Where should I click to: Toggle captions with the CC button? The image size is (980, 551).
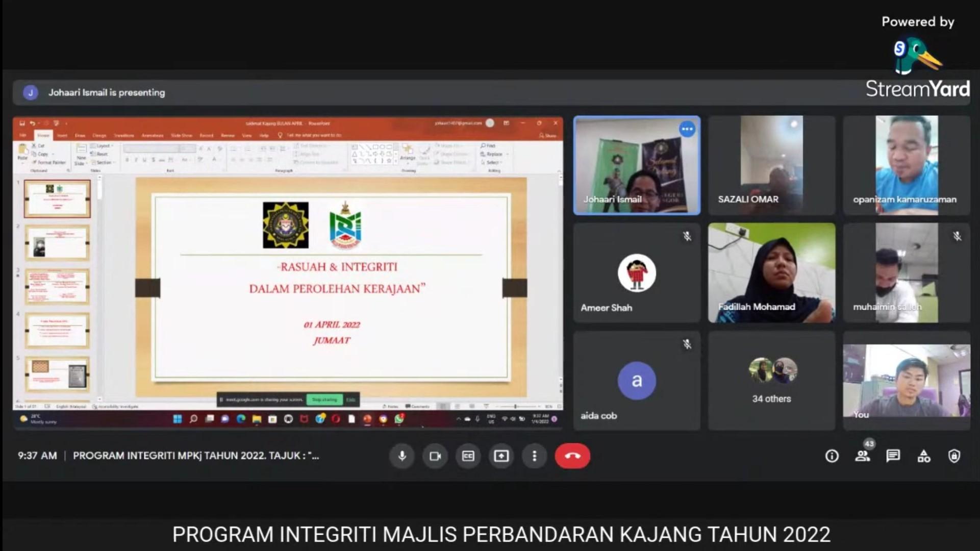coord(468,456)
